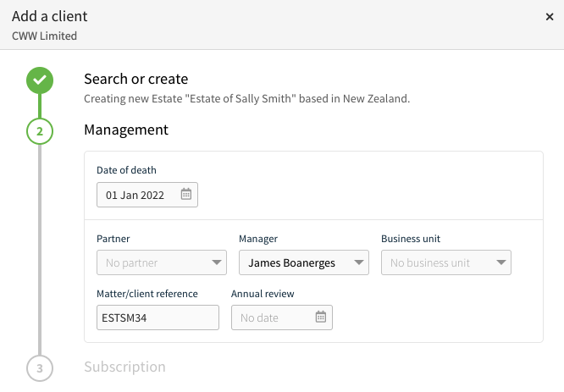
Task: Open the Annual review calendar icon
Action: (x=320, y=317)
